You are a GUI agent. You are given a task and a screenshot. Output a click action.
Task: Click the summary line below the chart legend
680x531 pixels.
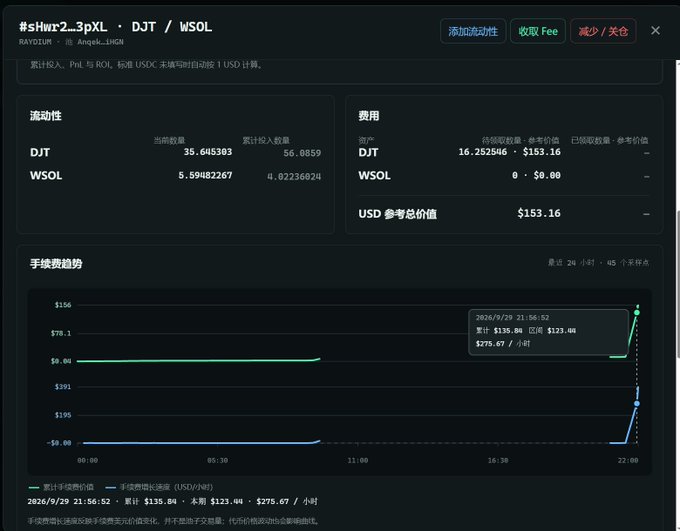173,502
